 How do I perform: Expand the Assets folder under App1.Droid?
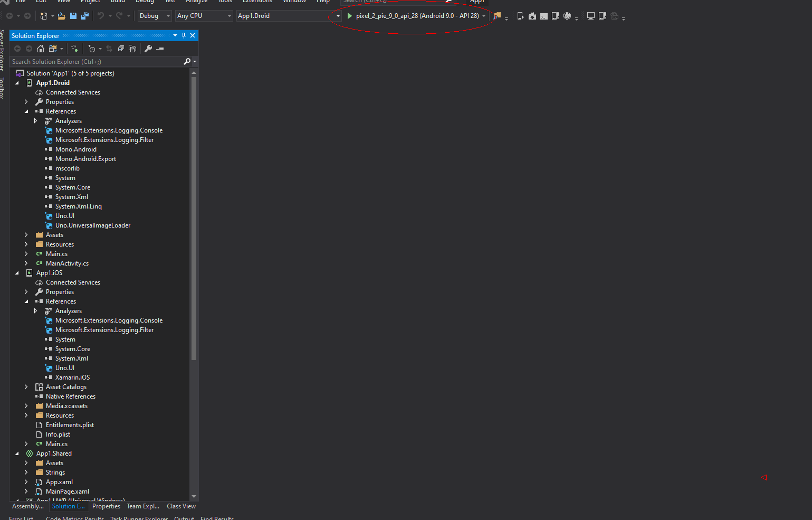(x=26, y=234)
